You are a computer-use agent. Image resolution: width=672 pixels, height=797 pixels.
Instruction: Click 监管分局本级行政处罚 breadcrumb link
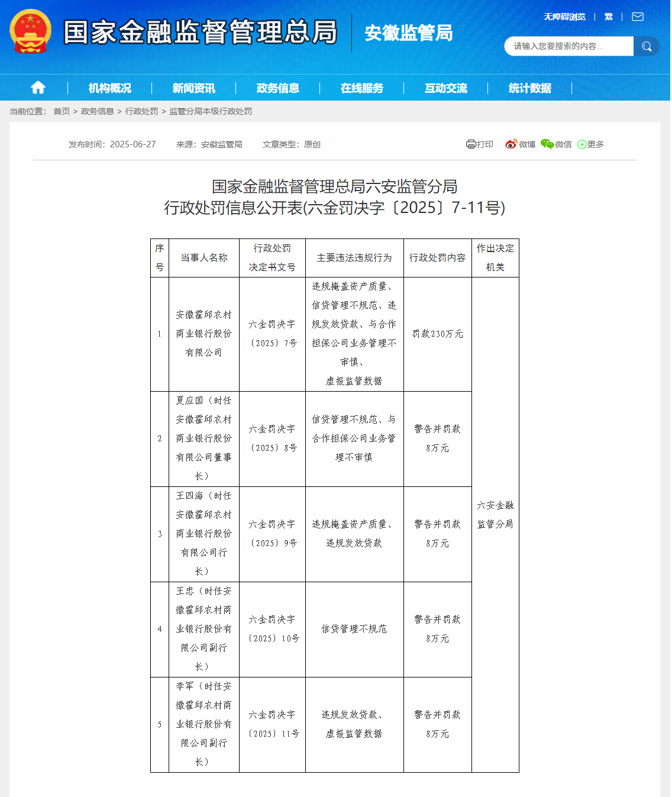click(x=211, y=111)
